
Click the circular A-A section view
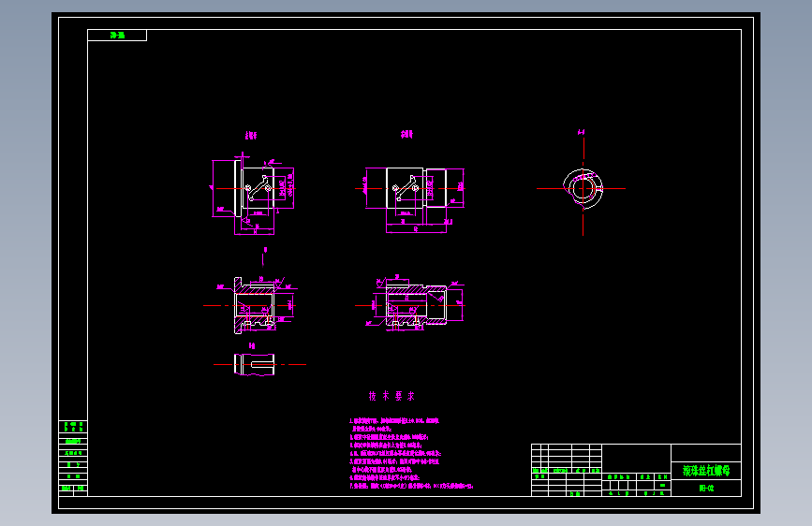(x=583, y=188)
